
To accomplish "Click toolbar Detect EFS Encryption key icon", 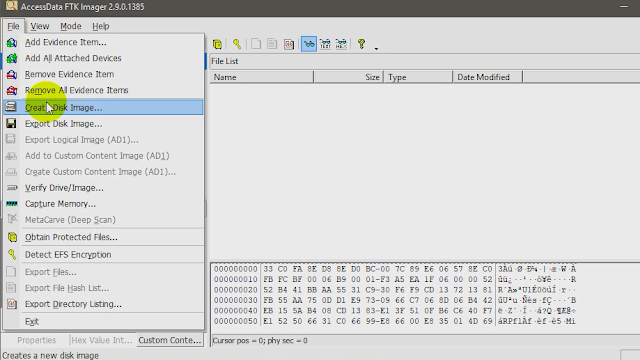I will [237, 44].
